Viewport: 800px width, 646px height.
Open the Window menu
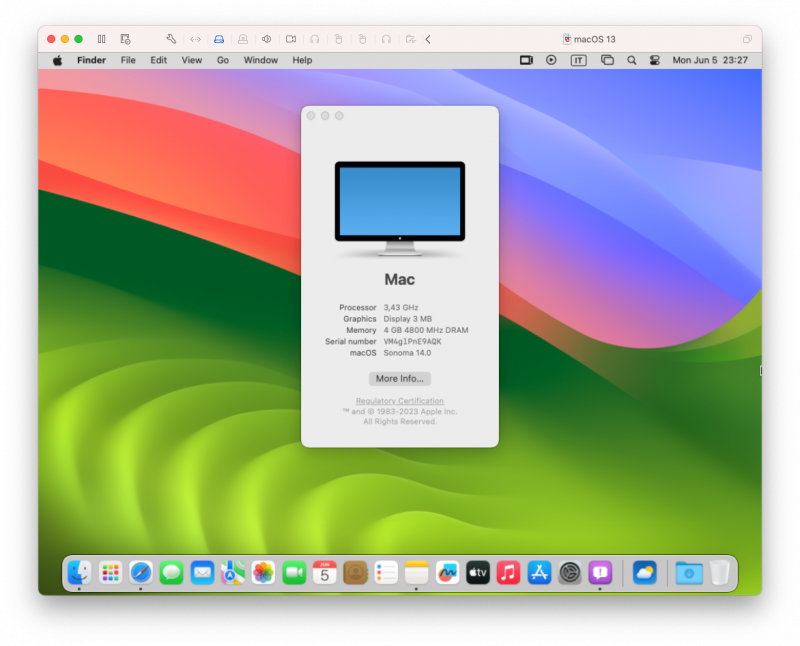[261, 60]
